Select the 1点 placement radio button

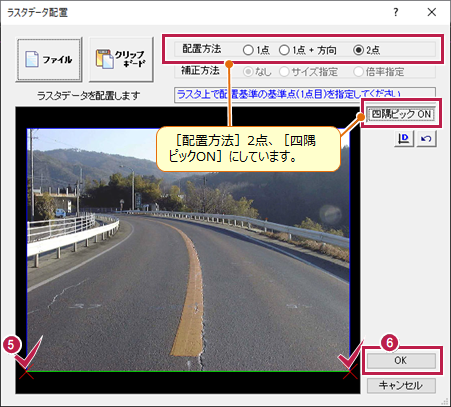point(256,50)
